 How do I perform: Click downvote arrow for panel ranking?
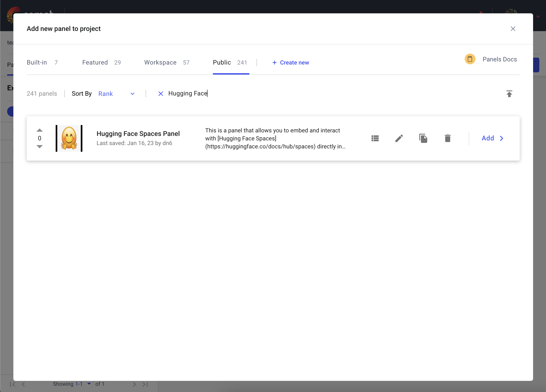pyautogui.click(x=39, y=147)
